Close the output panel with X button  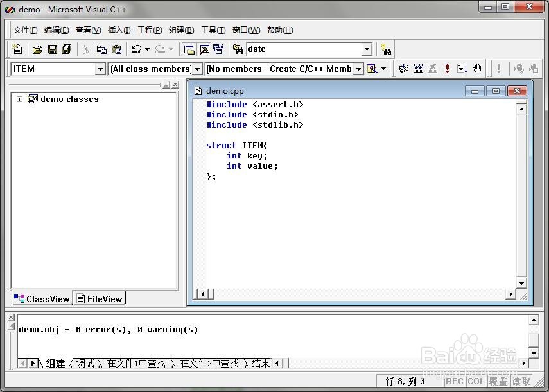[x=11, y=317]
